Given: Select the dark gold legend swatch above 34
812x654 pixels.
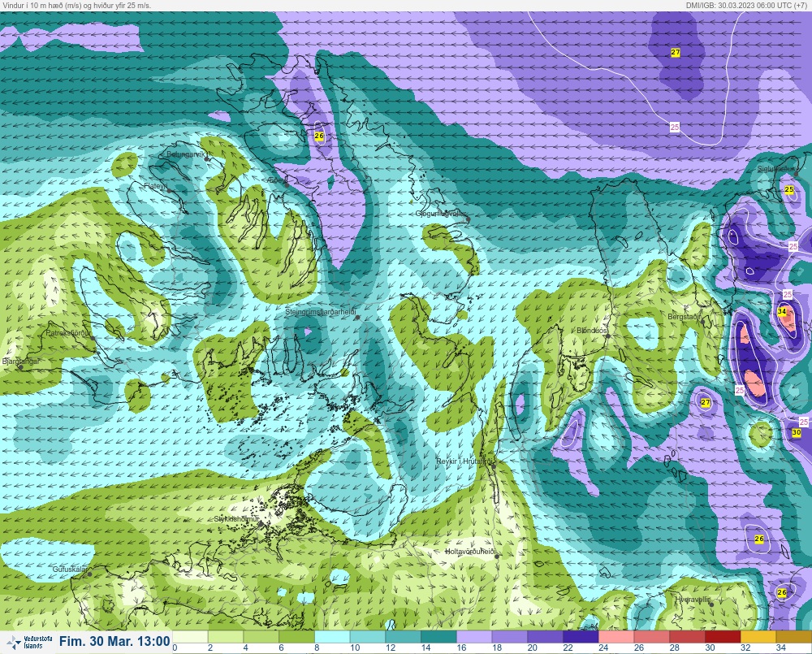Looking at the screenshot, I should [793, 637].
